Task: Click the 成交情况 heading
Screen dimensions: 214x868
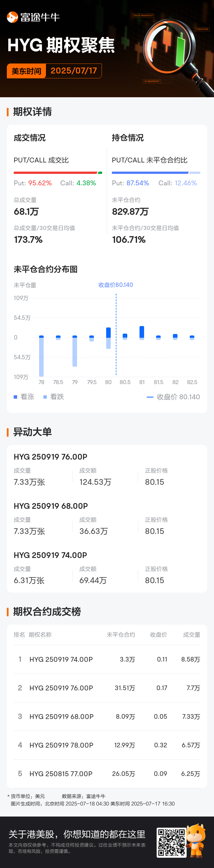Action: tap(30, 138)
